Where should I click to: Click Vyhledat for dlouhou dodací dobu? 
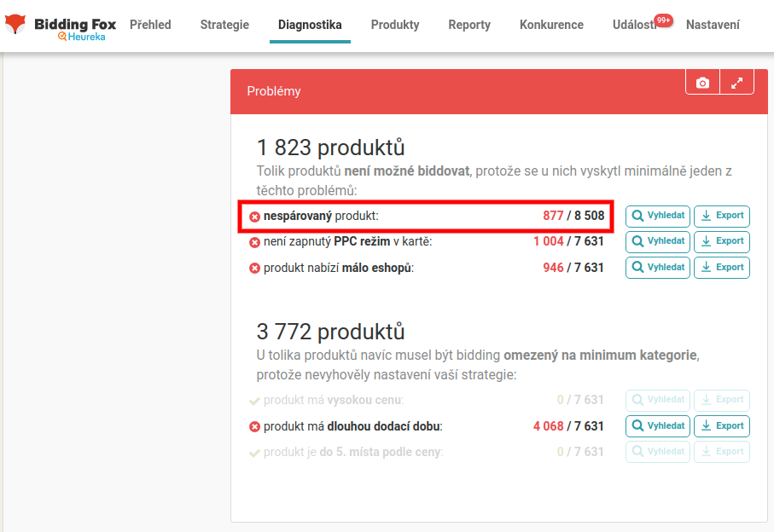coord(657,426)
